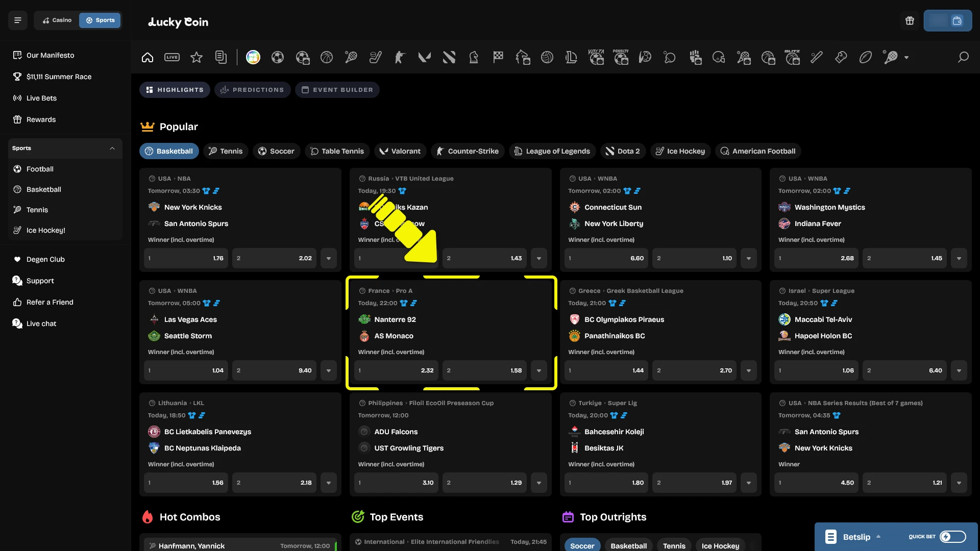Open the wallet button

click(948, 21)
